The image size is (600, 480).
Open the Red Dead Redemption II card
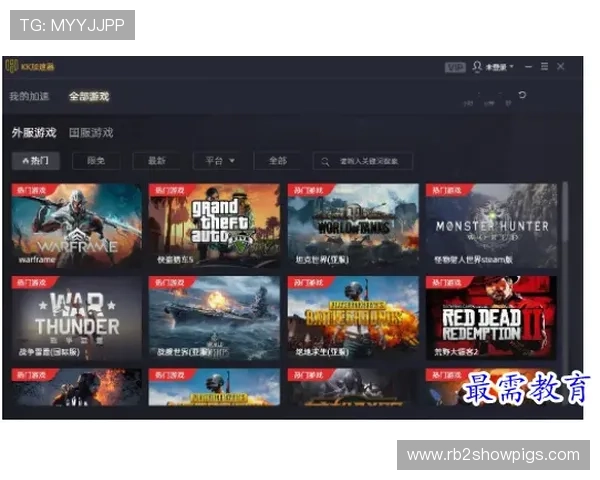coord(491,318)
